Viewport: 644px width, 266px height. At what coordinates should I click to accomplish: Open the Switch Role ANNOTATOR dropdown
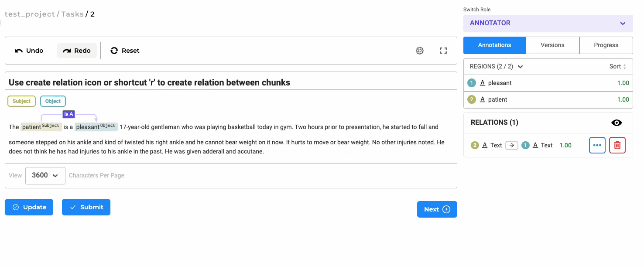[x=548, y=24]
